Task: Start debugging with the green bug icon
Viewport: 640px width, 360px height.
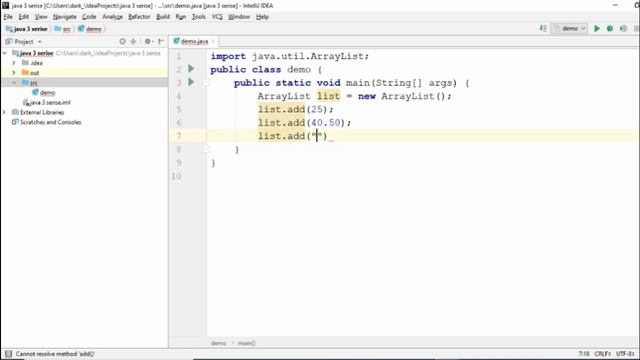Action: 610,29
